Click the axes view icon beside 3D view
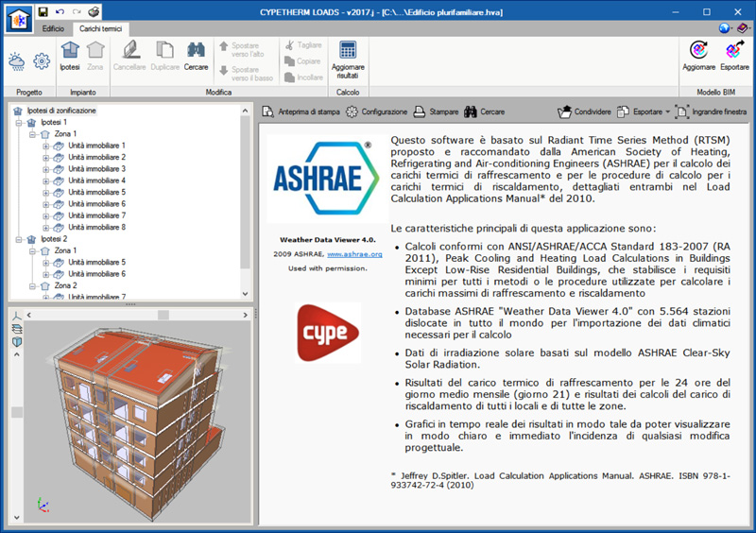This screenshot has height=533, width=756. [x=17, y=316]
